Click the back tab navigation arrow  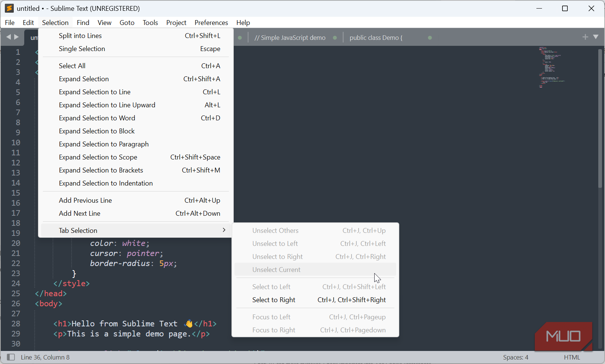pos(9,37)
